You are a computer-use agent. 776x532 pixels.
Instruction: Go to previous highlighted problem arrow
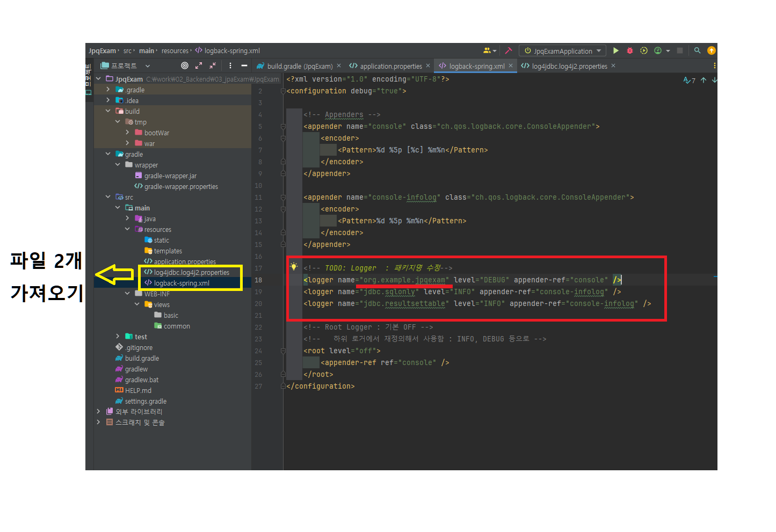(x=704, y=80)
